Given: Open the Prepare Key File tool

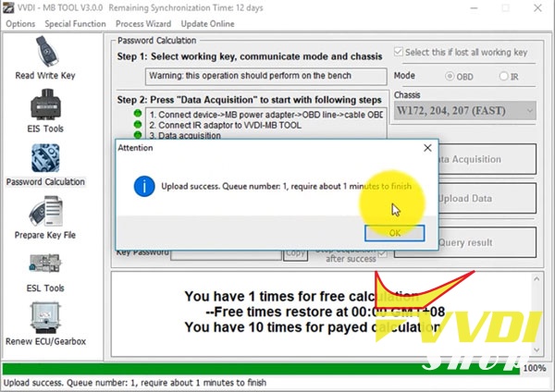Looking at the screenshot, I should click(x=45, y=218).
